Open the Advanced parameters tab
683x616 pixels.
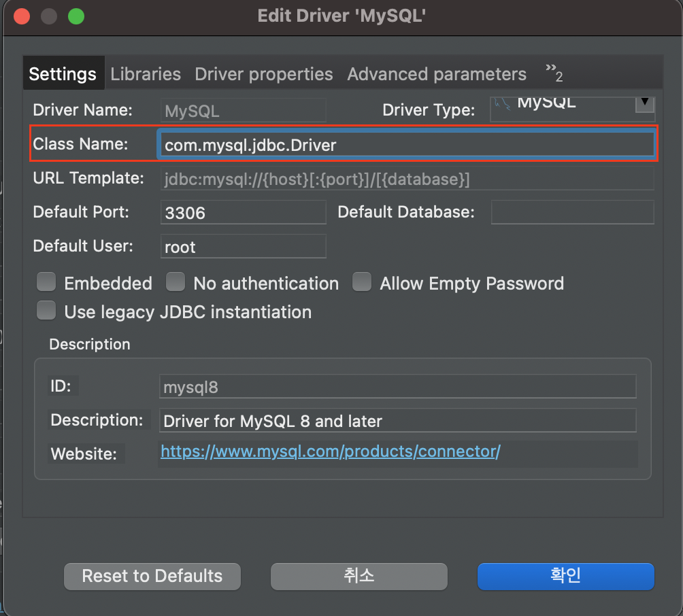[437, 74]
